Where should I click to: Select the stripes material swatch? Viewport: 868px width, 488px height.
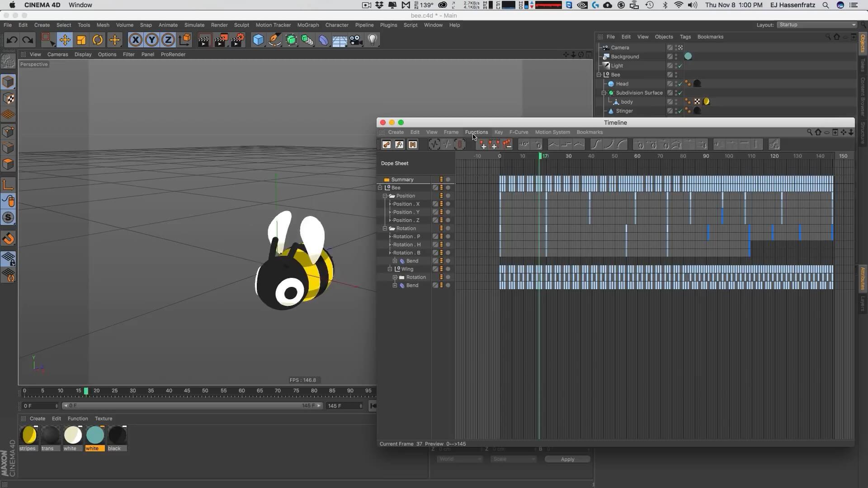[x=28, y=436]
